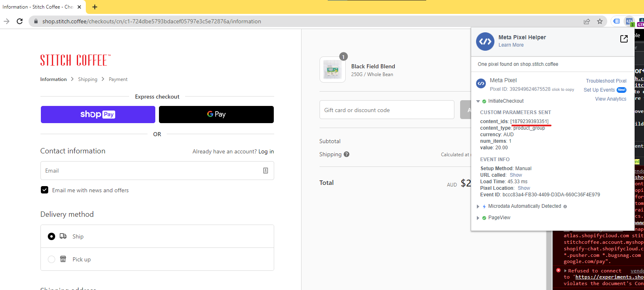Image resolution: width=644 pixels, height=290 pixels.
Task: Click the red error icon in console
Action: click(x=558, y=270)
